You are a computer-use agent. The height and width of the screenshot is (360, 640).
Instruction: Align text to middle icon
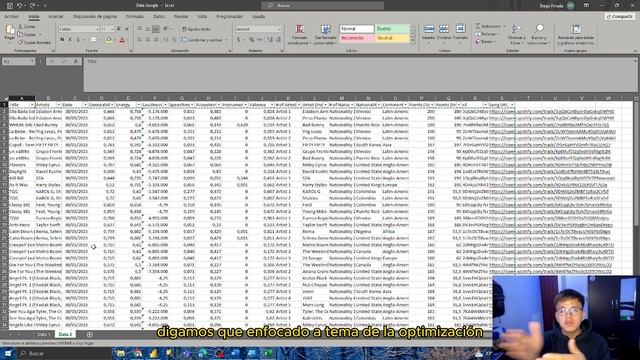147,29
